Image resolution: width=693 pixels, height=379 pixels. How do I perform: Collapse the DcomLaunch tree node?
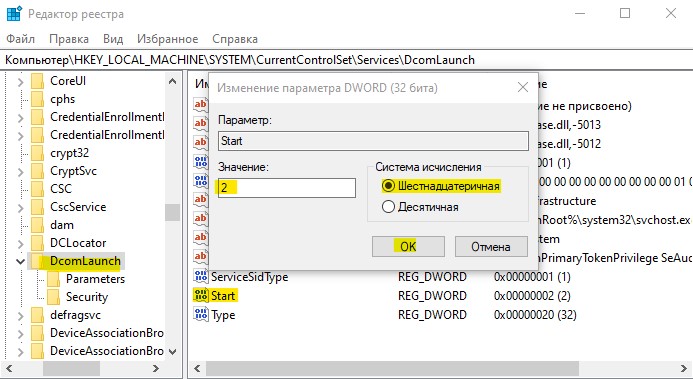(20, 262)
